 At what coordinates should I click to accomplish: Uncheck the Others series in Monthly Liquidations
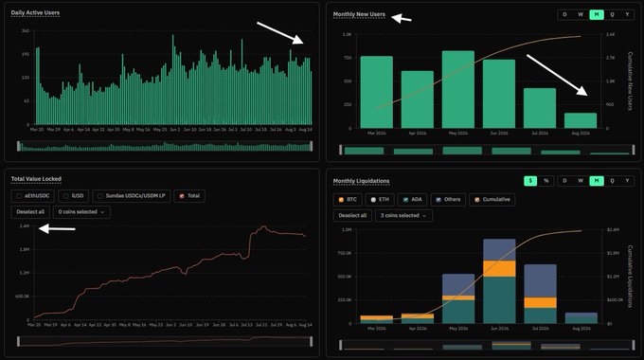438,200
